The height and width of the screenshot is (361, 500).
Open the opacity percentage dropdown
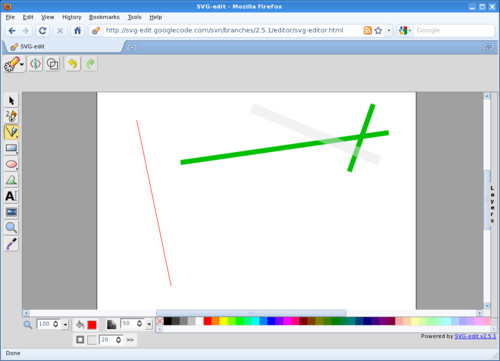pos(149,324)
